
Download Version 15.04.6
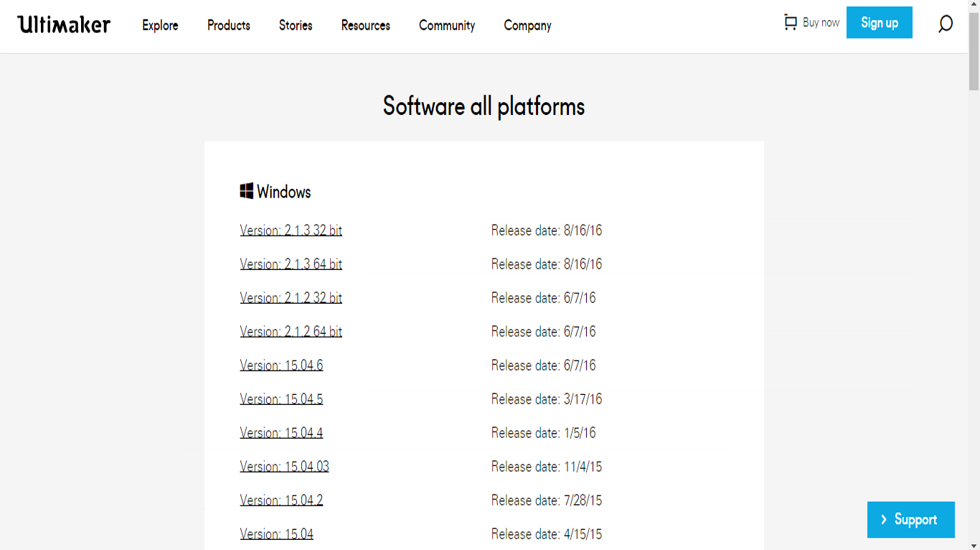pyautogui.click(x=281, y=365)
